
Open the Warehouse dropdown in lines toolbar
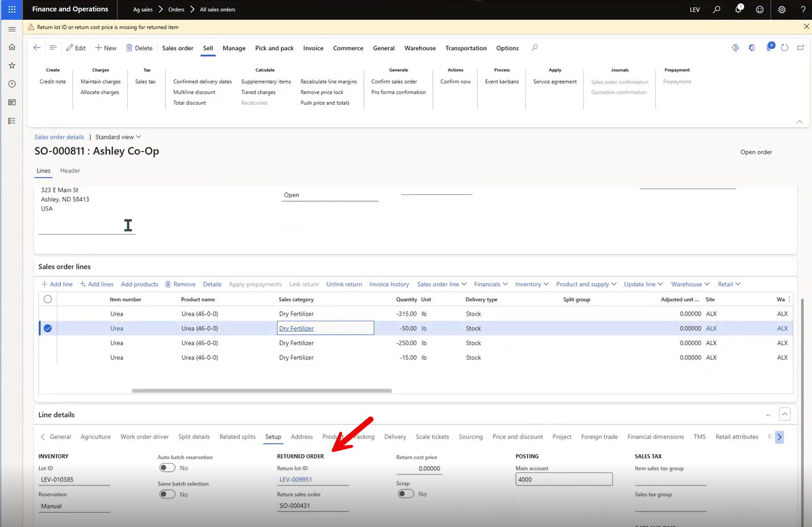(691, 284)
